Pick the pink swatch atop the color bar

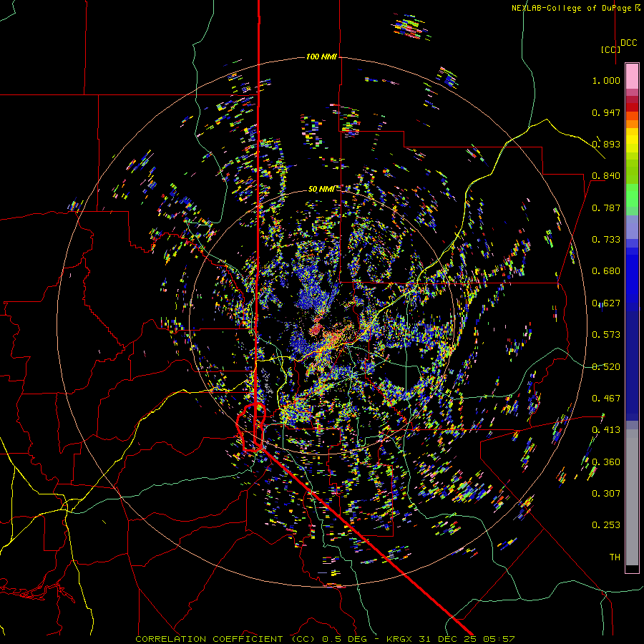click(x=632, y=77)
